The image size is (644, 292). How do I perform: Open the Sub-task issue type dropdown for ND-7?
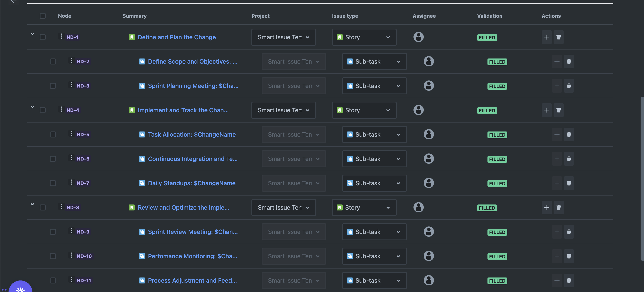pyautogui.click(x=374, y=183)
